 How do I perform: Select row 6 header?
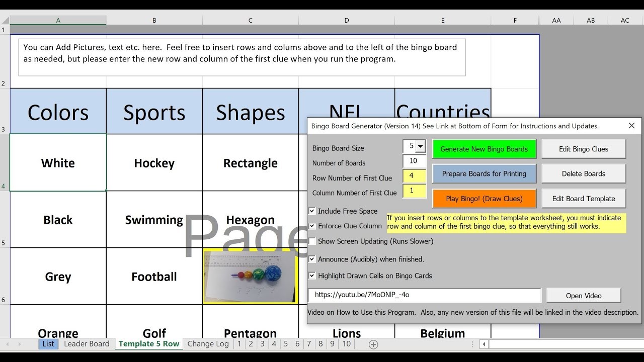click(x=5, y=276)
